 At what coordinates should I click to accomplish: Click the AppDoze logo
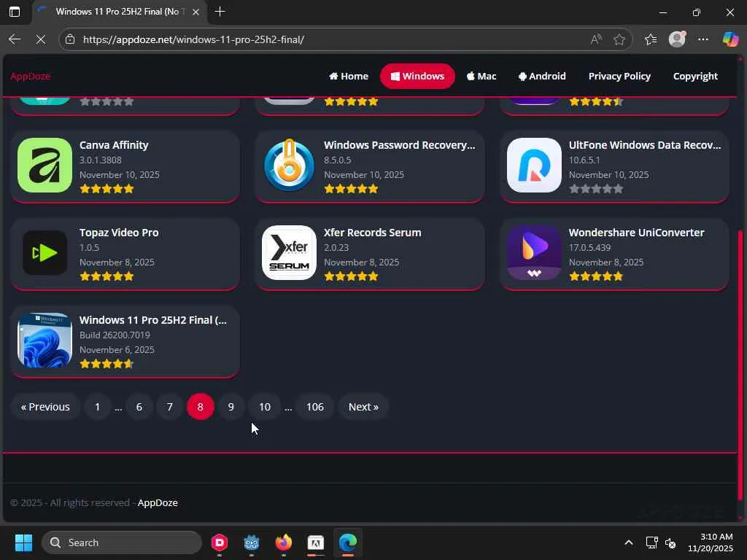pos(31,76)
